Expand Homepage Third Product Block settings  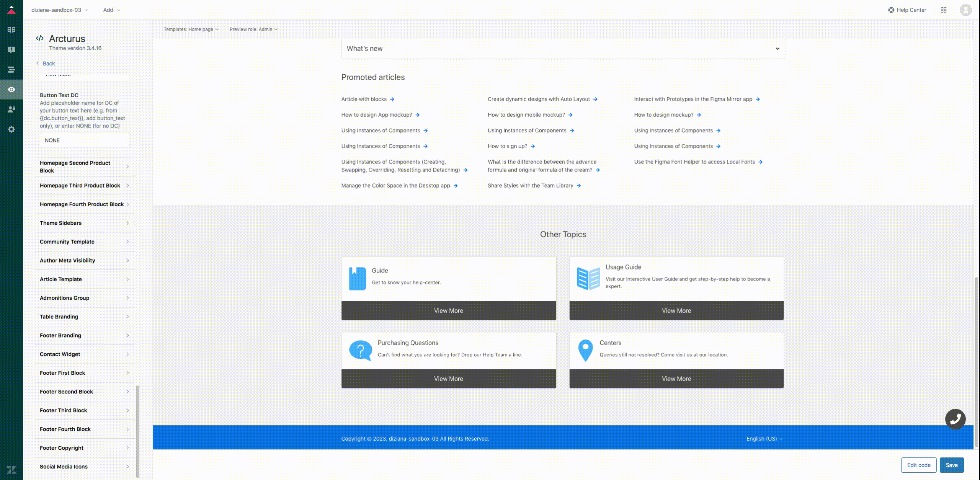point(85,186)
